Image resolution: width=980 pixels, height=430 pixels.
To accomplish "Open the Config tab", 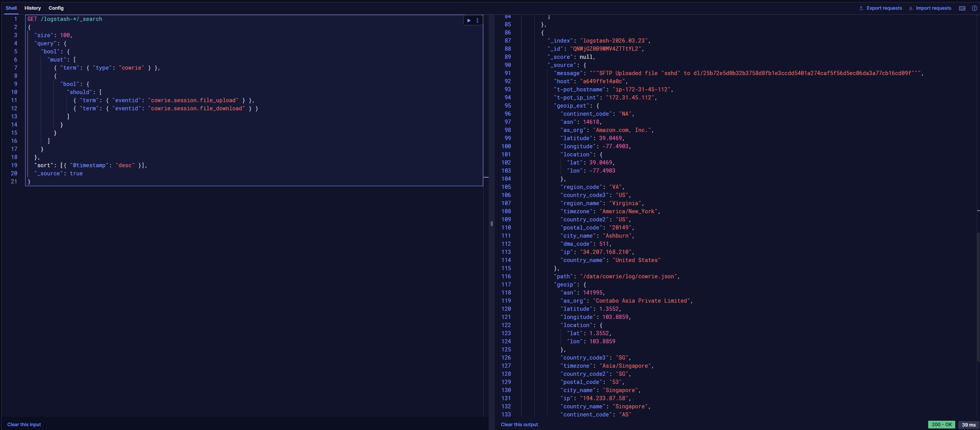I will (x=56, y=8).
